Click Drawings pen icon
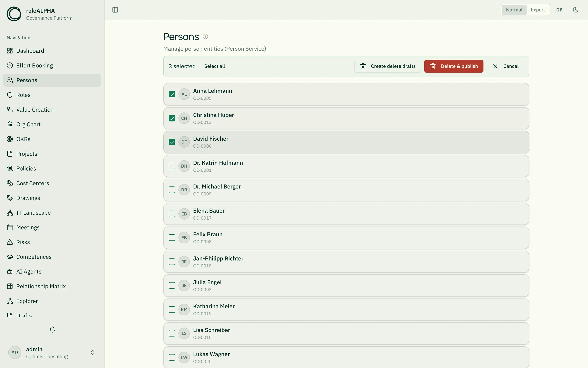This screenshot has width=588, height=368. 10,198
